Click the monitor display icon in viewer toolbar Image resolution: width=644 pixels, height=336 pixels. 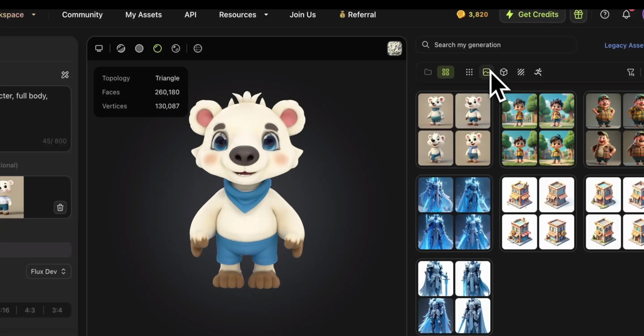tap(99, 48)
